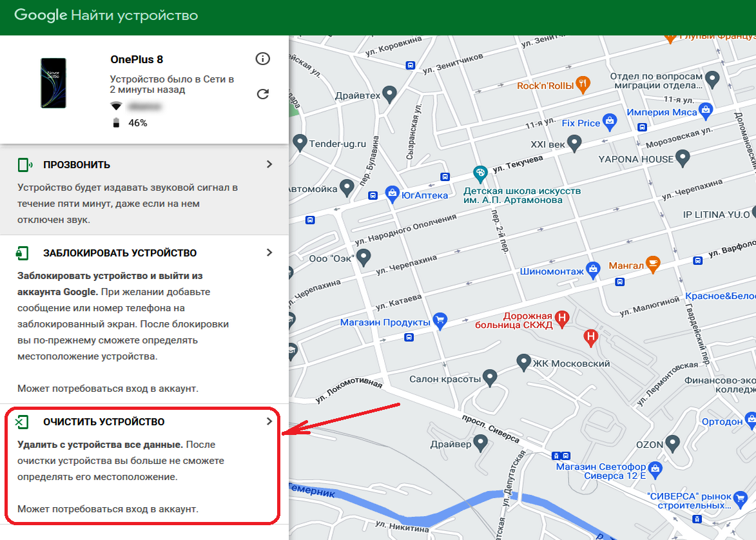Viewport: 756px width, 540px height.
Task: Open the Дорожная больница СКЖД hospital marker
Action: (562, 319)
